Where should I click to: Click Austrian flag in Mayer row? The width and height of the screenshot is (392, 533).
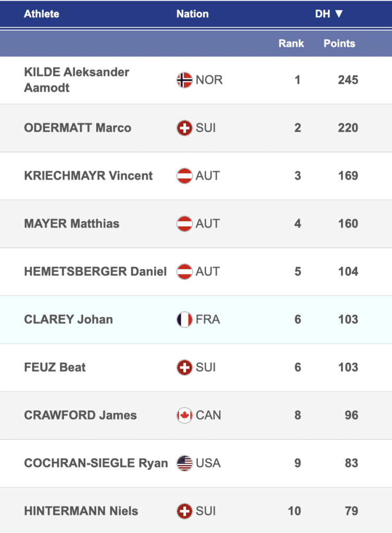184,224
